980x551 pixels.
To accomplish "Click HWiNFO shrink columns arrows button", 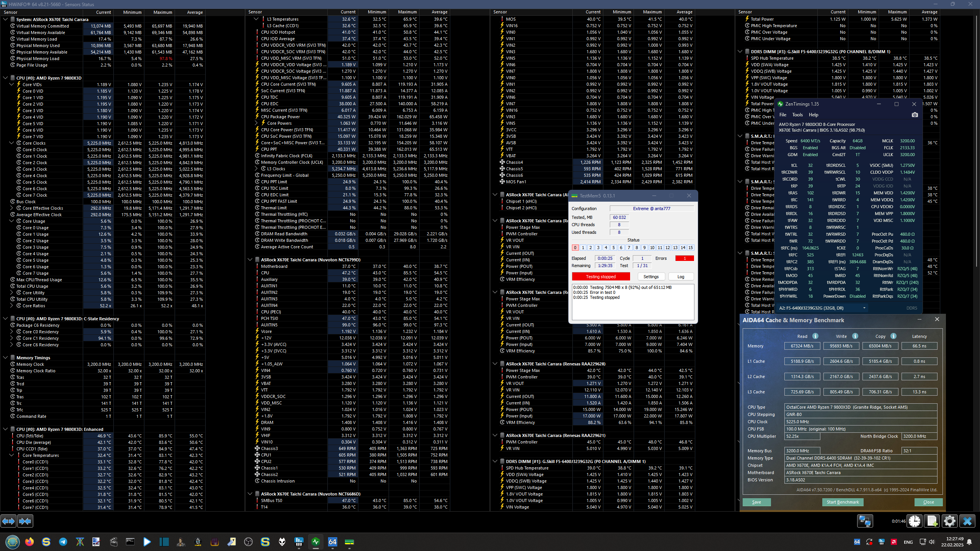I will [25, 521].
